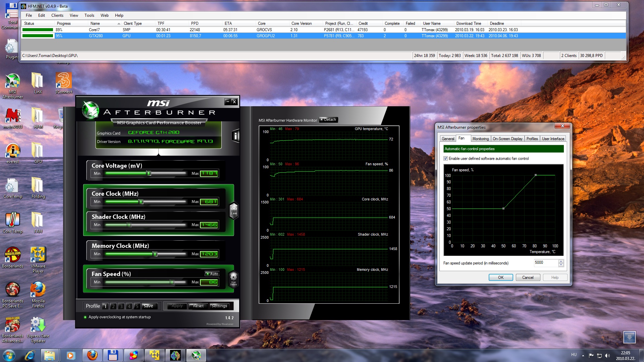Click User Define fan icon
This screenshot has height=362, width=644.
[233, 279]
